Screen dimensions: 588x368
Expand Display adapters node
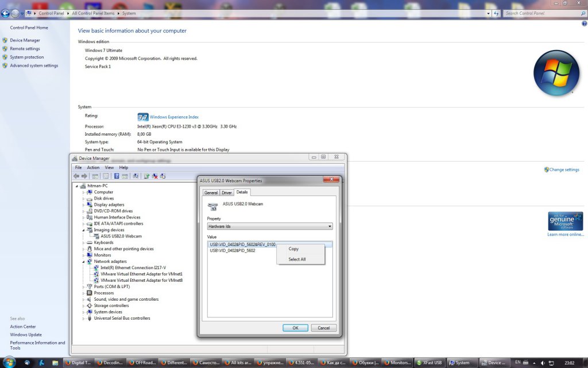point(83,205)
